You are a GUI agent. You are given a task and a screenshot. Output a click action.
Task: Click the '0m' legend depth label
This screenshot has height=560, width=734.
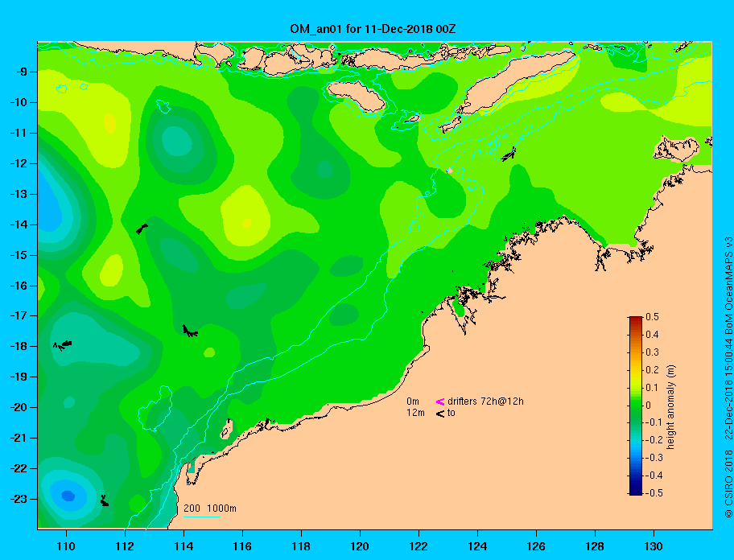(412, 401)
